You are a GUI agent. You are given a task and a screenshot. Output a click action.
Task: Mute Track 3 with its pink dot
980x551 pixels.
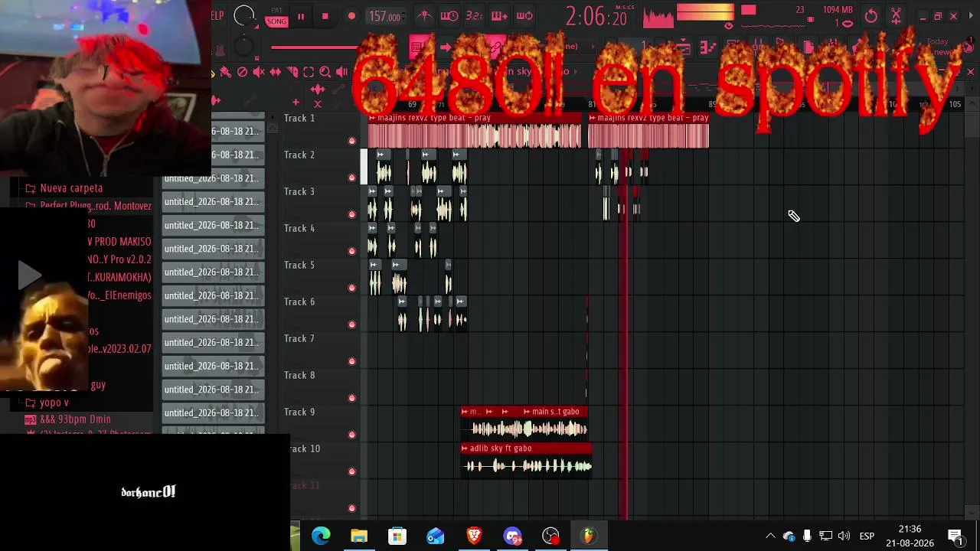[x=352, y=214]
